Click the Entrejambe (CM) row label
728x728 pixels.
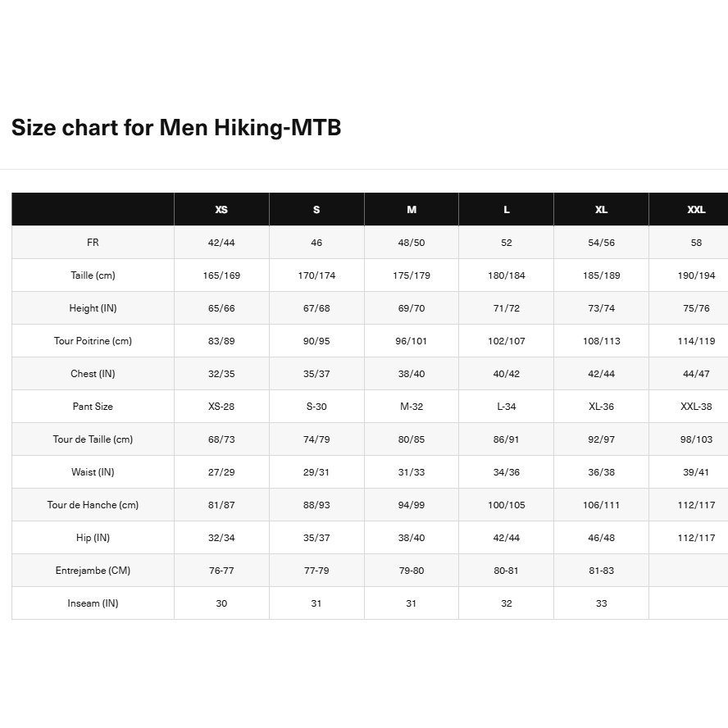(93, 571)
